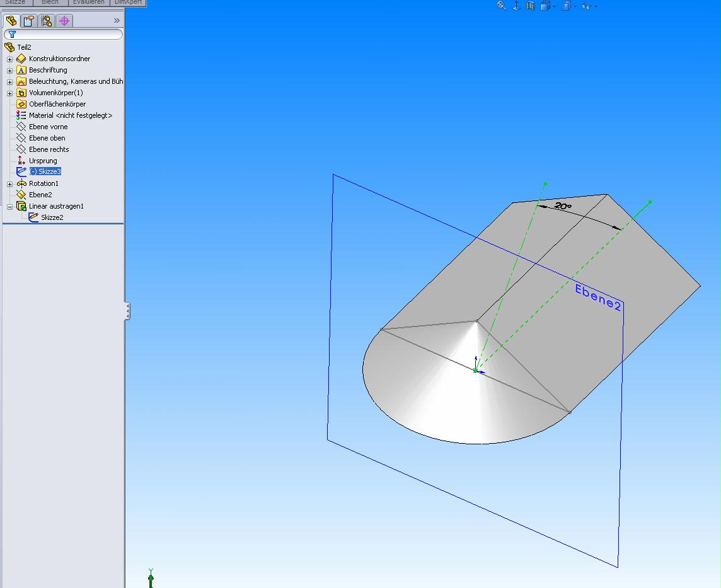This screenshot has width=721, height=588.
Task: Click the Ebene2 label in viewport
Action: coord(598,297)
